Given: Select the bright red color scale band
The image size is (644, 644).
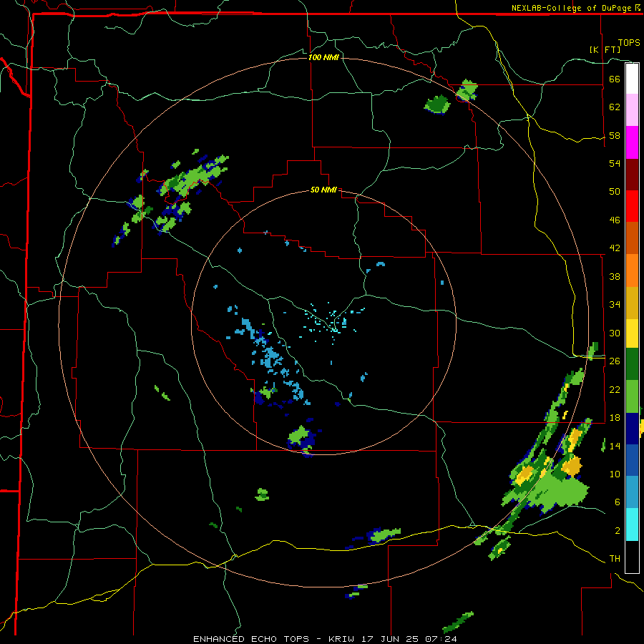Looking at the screenshot, I should click(x=632, y=206).
